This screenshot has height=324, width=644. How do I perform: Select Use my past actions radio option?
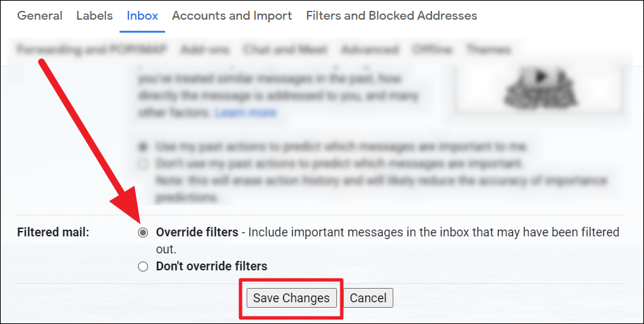click(x=143, y=146)
